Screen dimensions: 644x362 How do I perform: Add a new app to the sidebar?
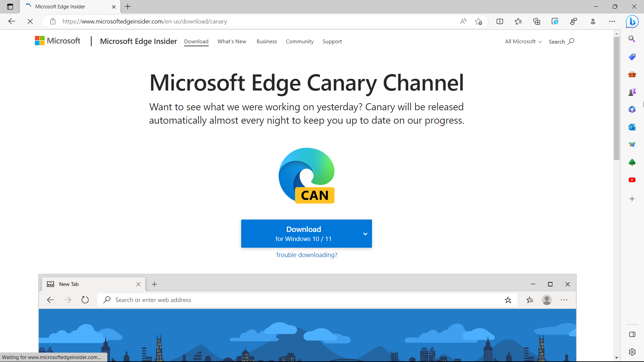coord(632,199)
